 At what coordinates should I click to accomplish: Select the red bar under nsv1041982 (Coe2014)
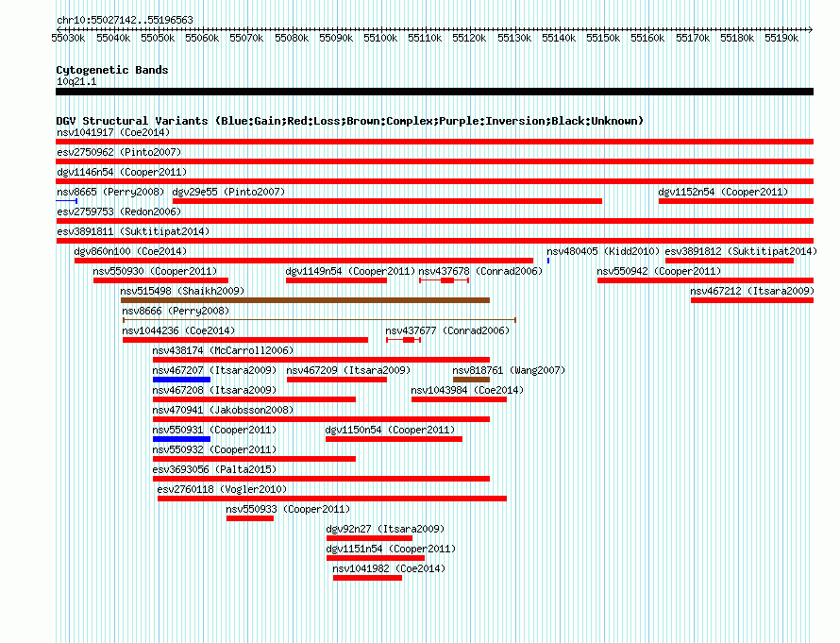367,578
